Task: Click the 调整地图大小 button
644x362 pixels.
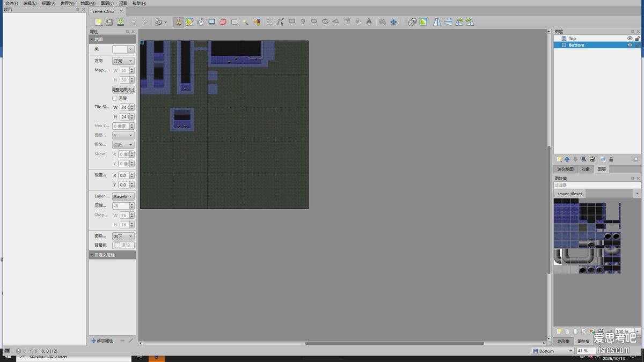Action: pyautogui.click(x=123, y=90)
